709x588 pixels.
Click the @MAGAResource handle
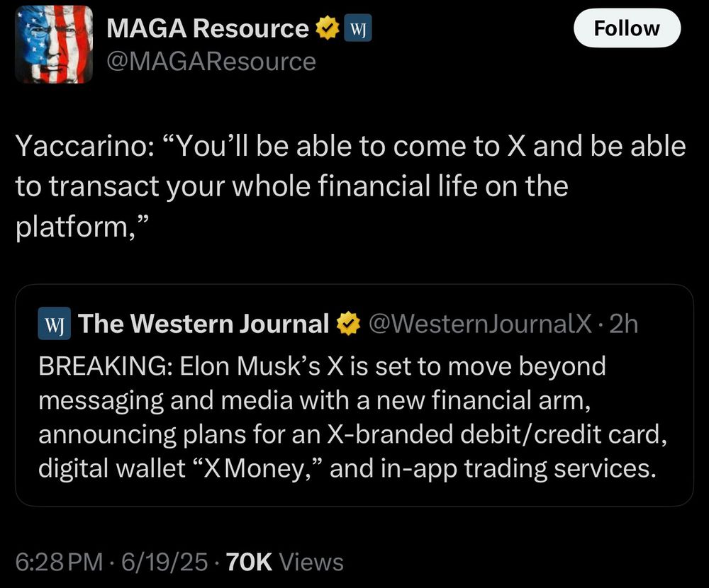(211, 62)
